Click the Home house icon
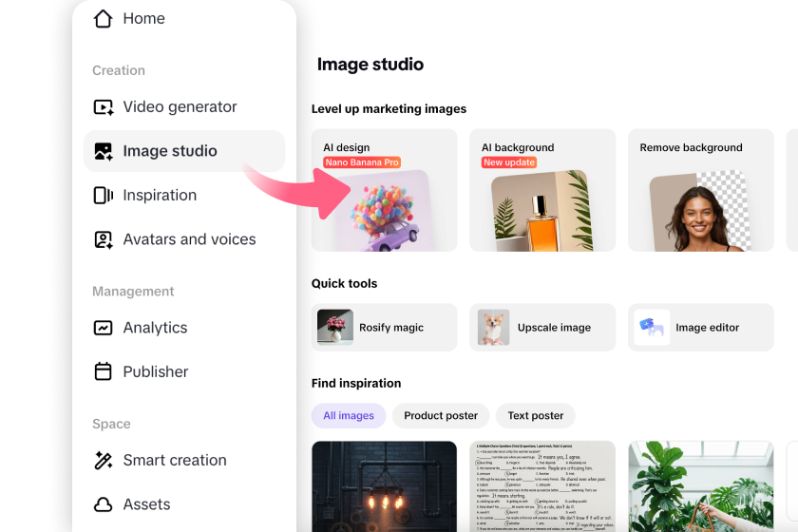 (x=103, y=18)
